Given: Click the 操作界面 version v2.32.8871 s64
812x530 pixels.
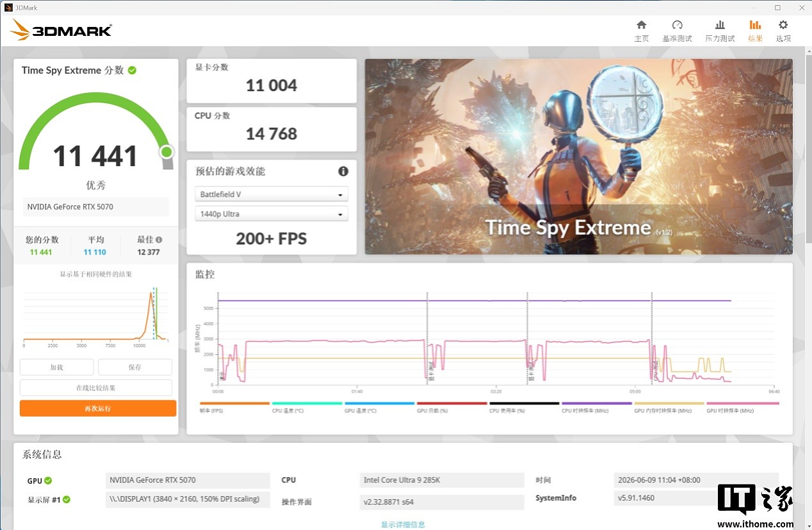Looking at the screenshot, I should click(x=442, y=502).
